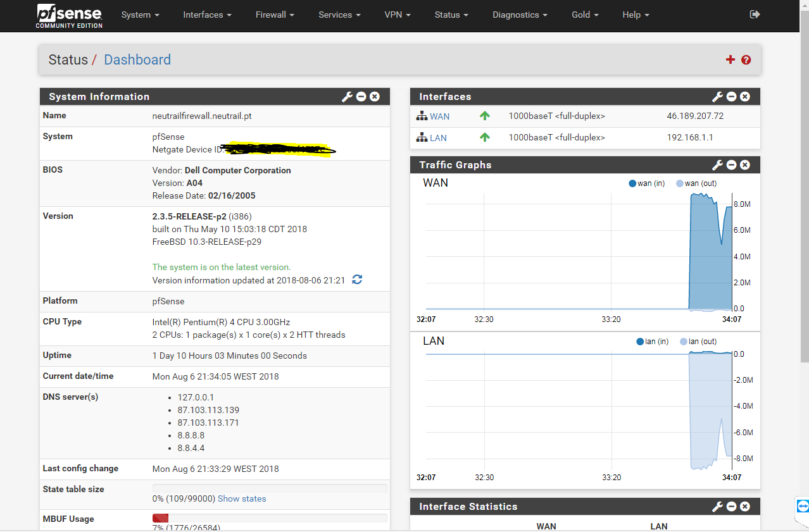Click the green up arrow for LAN
The width and height of the screenshot is (809, 532).
pos(485,137)
